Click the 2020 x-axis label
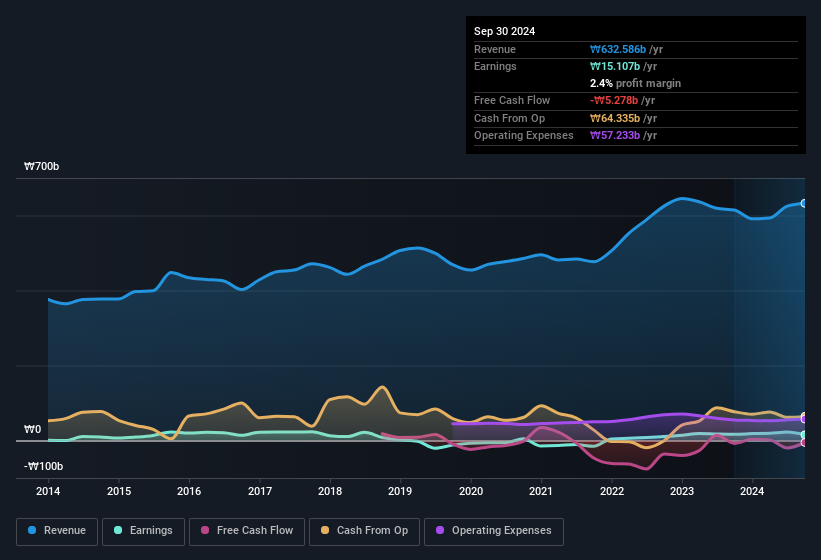 (x=471, y=491)
